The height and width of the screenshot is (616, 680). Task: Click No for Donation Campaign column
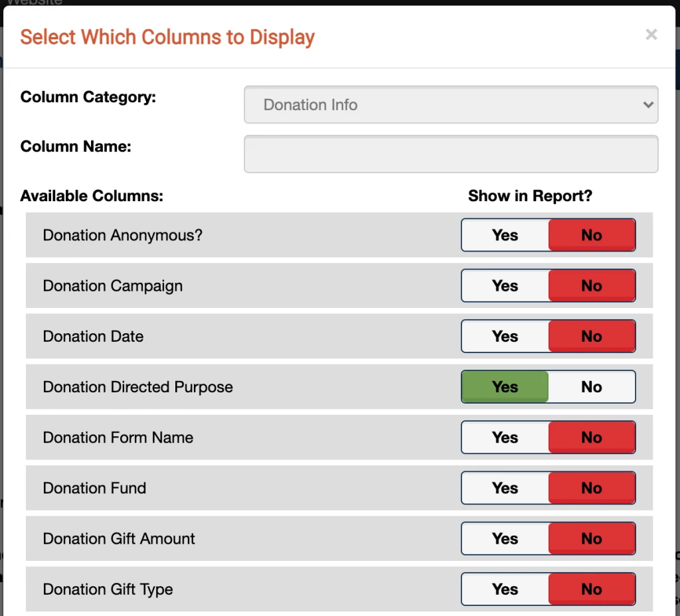[x=591, y=285]
